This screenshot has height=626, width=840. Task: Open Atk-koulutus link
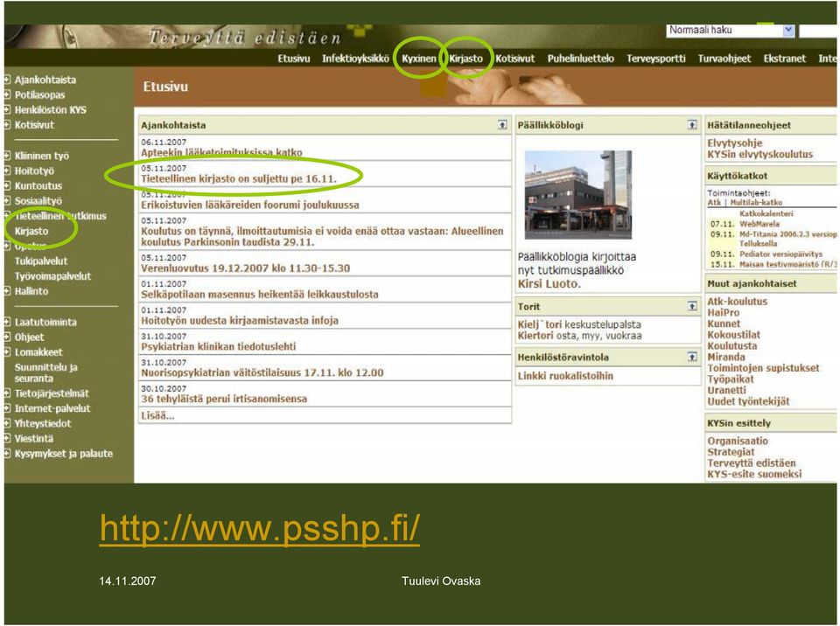[737, 302]
